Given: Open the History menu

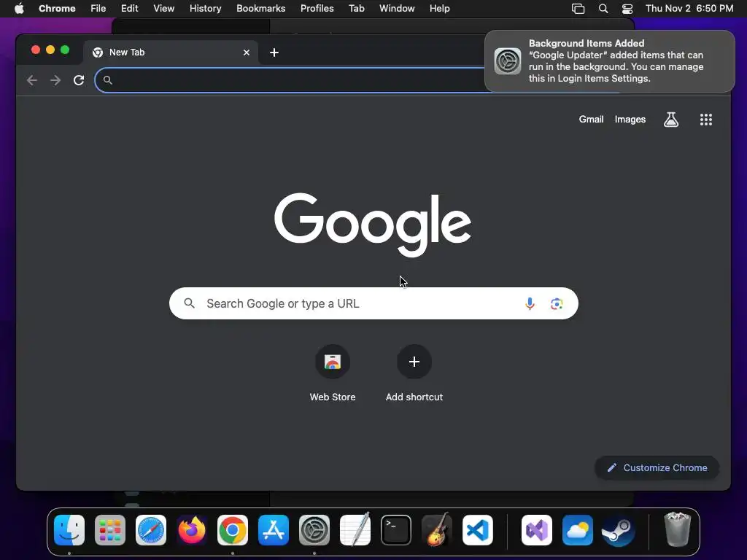Looking at the screenshot, I should pos(205,9).
